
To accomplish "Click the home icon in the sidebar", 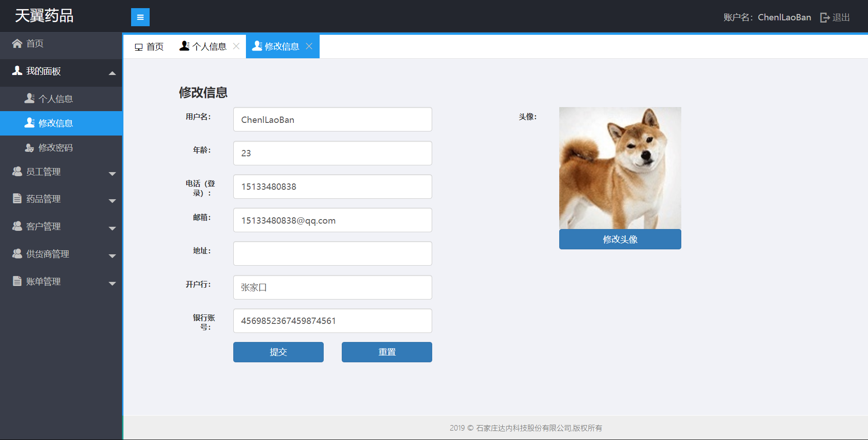I will click(17, 43).
